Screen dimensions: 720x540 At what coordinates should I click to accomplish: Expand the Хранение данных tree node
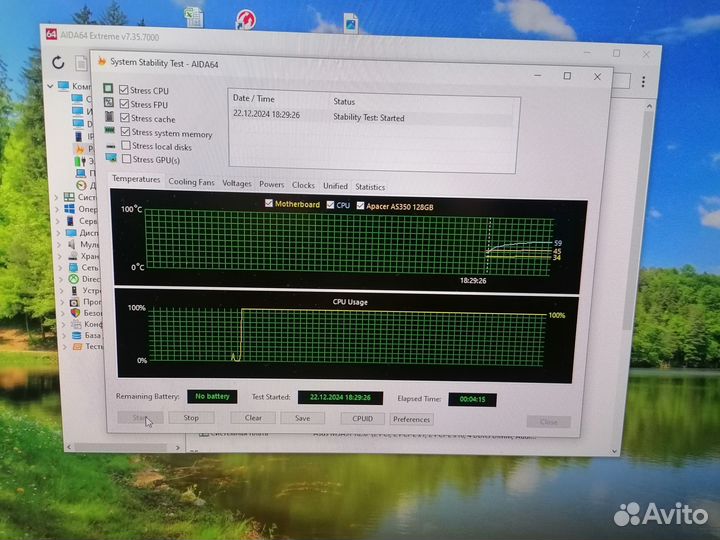60,256
